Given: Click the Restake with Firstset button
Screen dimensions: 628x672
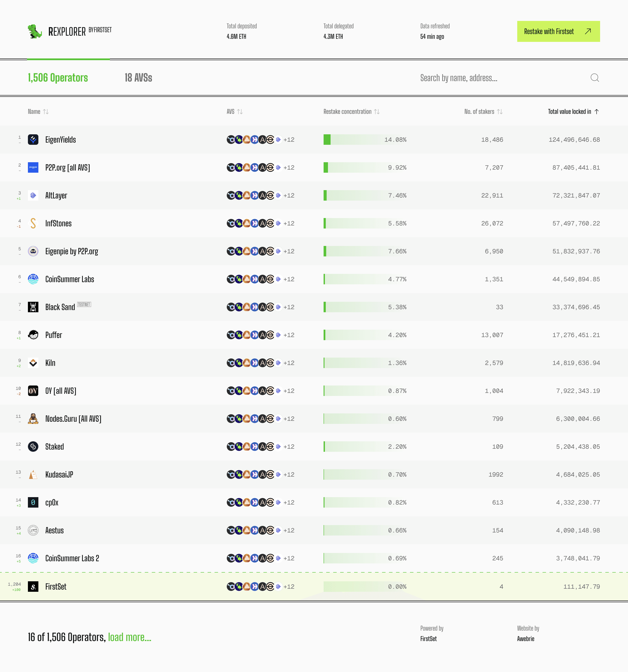Looking at the screenshot, I should (558, 31).
